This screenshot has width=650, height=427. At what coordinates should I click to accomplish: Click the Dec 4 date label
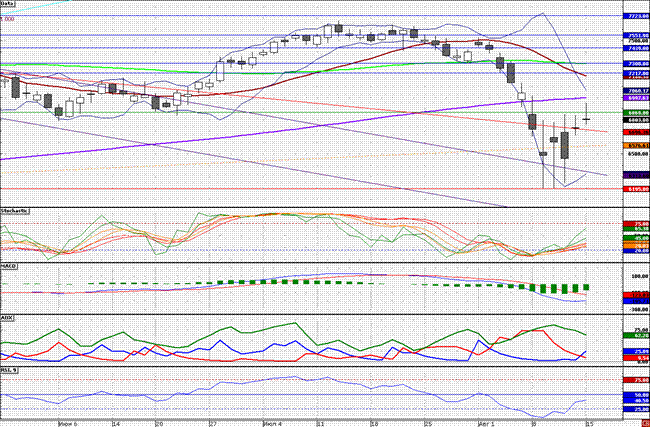pyautogui.click(x=272, y=424)
